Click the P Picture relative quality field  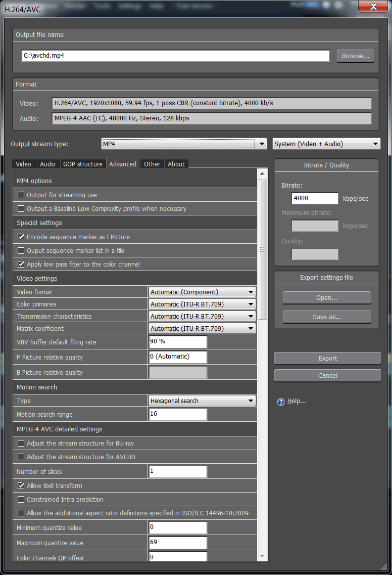tap(178, 357)
